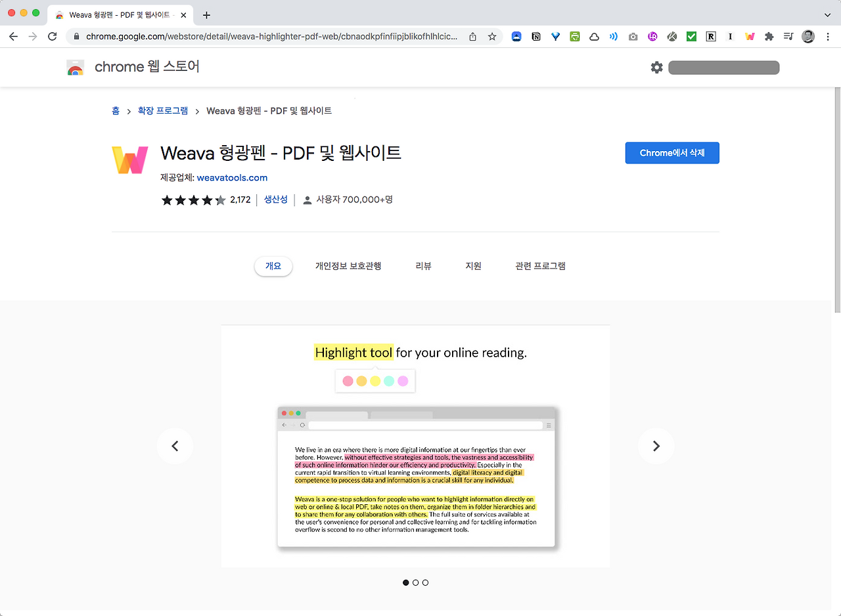Open the 확장 프로그램 breadcrumb link

163,111
